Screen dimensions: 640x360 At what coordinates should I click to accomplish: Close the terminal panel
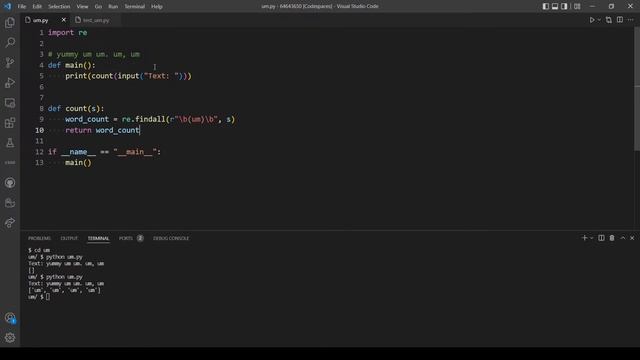(632, 238)
